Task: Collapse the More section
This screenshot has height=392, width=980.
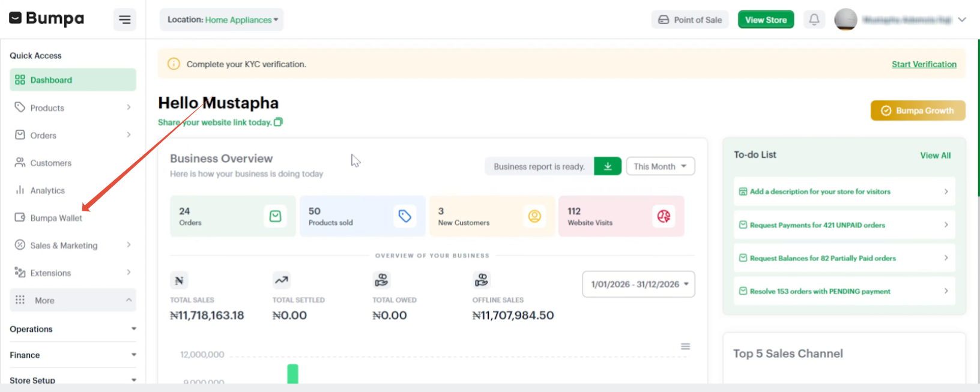Action: (73, 300)
